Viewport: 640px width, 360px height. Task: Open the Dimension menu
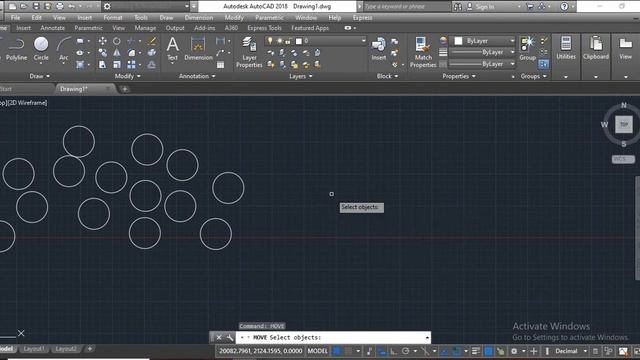(x=198, y=18)
